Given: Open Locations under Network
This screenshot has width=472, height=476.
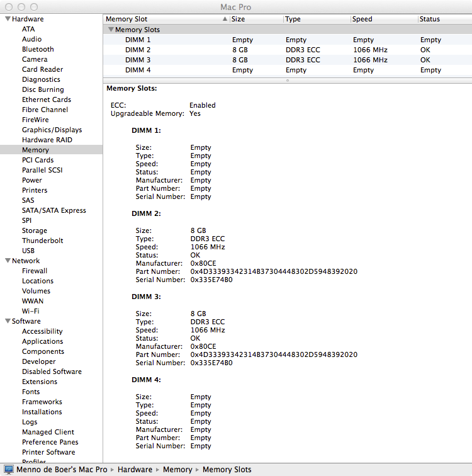Looking at the screenshot, I should tap(38, 281).
